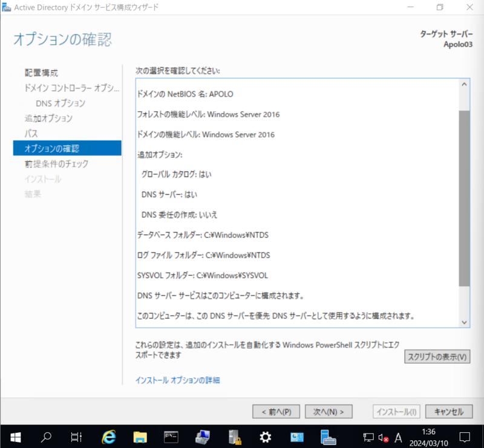Open File Explorer from taskbar

click(140, 437)
